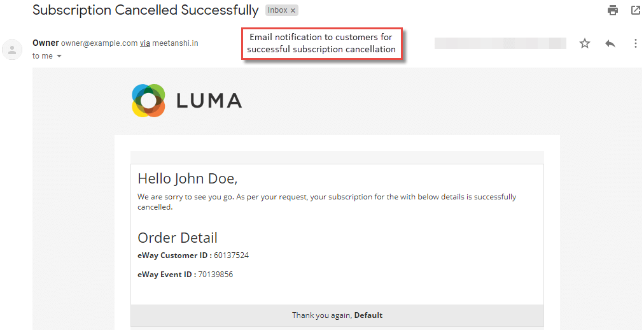Remove the Inbox label with x

tap(293, 11)
